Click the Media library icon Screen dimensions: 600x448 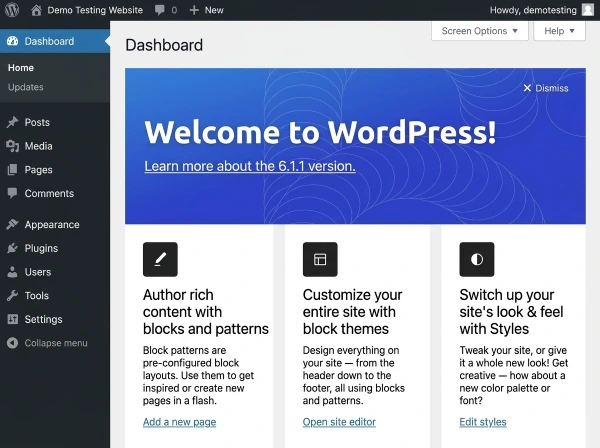(13, 146)
